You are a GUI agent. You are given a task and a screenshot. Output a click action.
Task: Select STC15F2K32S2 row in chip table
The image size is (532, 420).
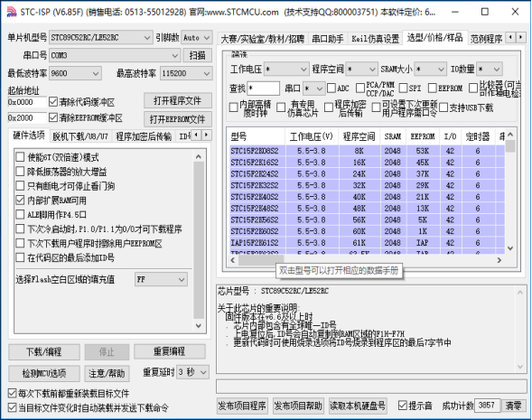[367, 185]
